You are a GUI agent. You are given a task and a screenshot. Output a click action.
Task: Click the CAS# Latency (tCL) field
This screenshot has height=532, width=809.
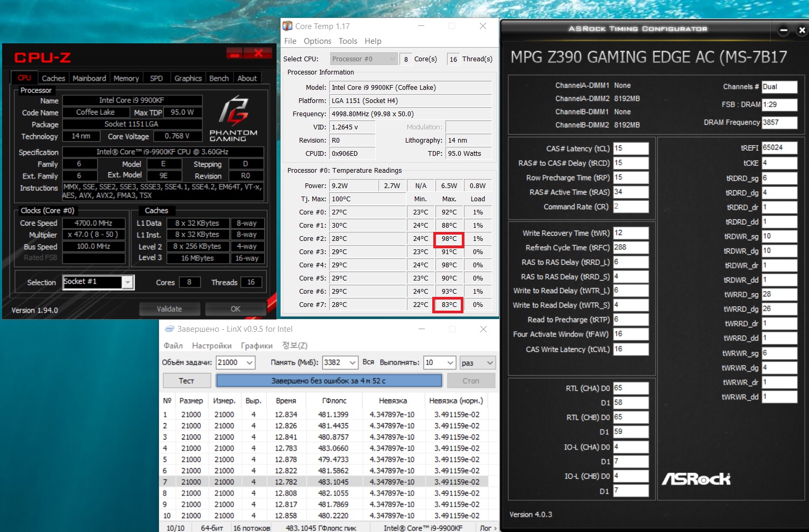pyautogui.click(x=631, y=148)
